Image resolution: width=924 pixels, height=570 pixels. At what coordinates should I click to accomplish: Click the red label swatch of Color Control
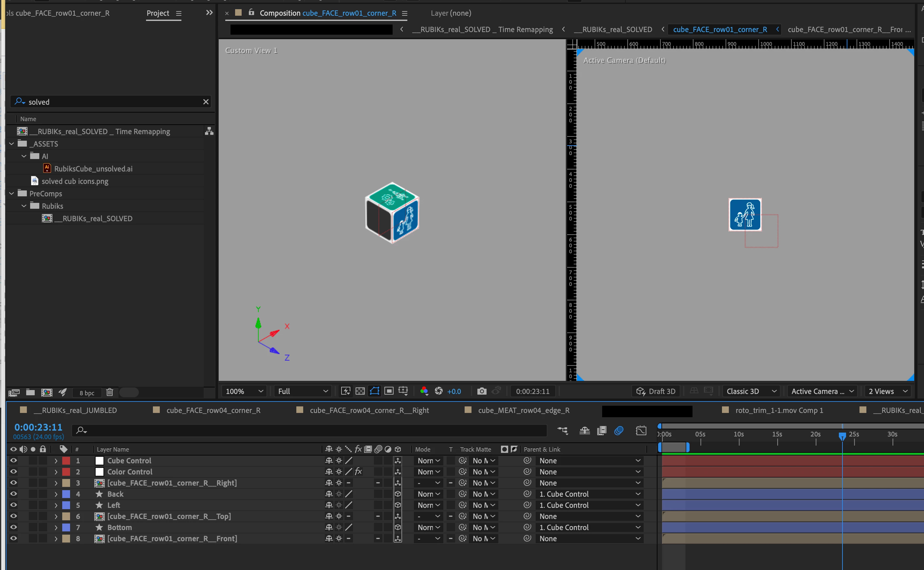pos(66,472)
